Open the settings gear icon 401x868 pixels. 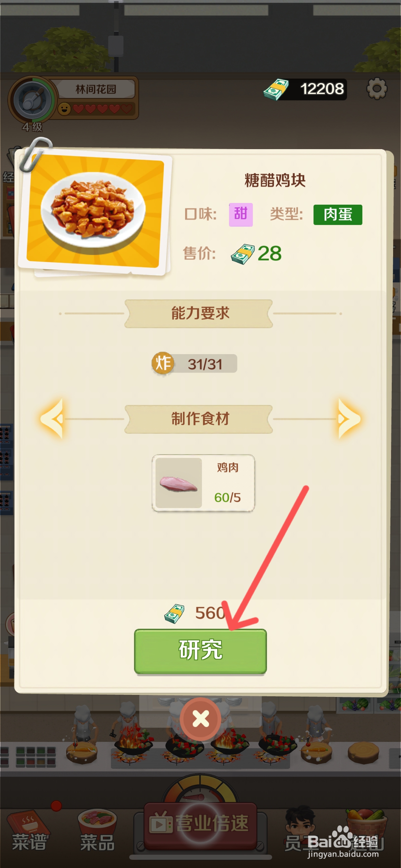pyautogui.click(x=377, y=89)
